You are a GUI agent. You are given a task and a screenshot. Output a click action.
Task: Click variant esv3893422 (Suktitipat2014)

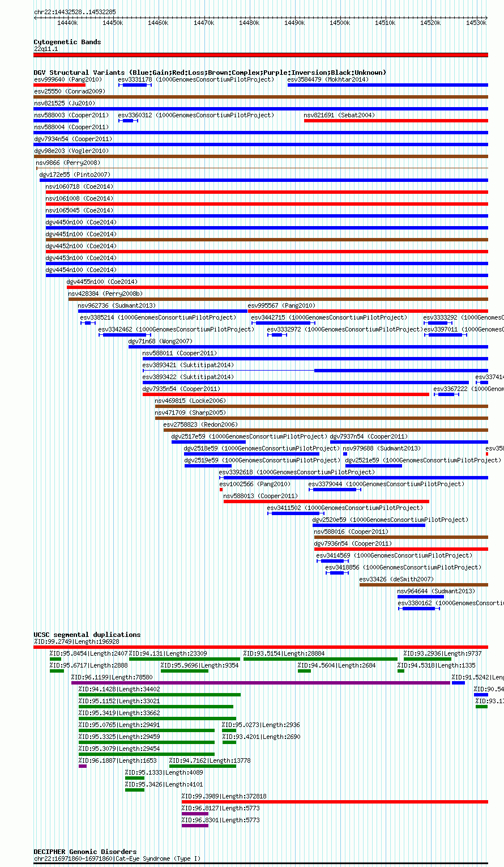point(306,382)
